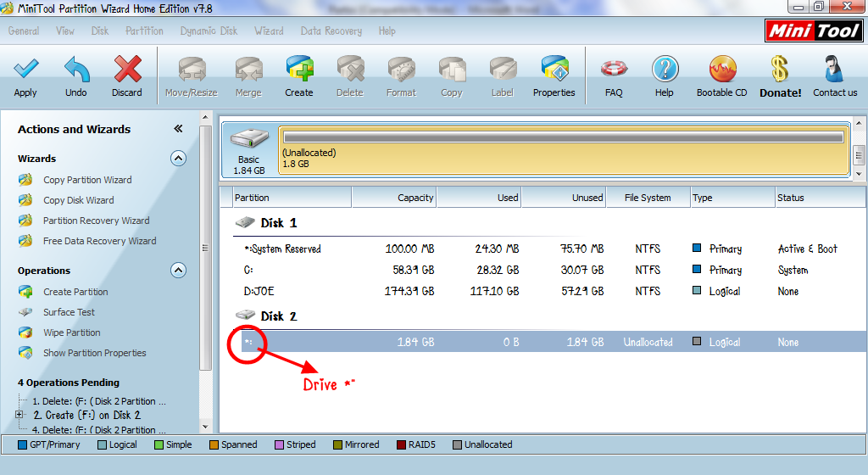This screenshot has height=475, width=868.
Task: Click the Unallocated 1.8 GB disk map block
Action: [564, 150]
